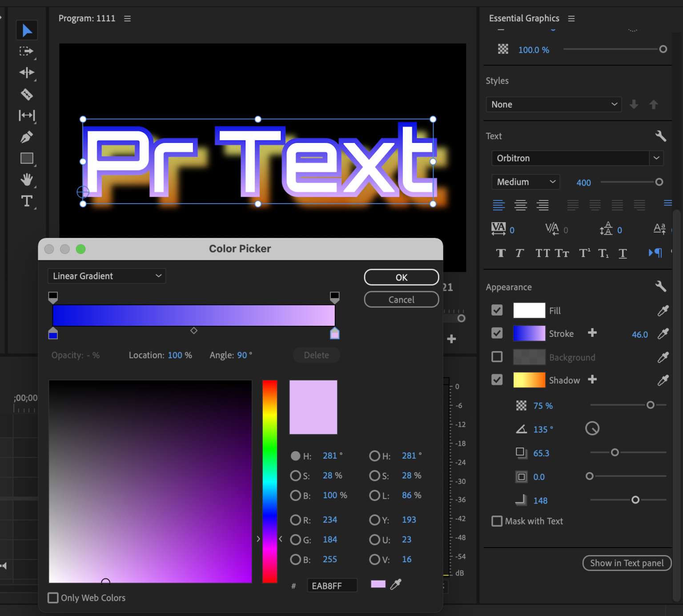Check Only Web Colors

click(53, 598)
